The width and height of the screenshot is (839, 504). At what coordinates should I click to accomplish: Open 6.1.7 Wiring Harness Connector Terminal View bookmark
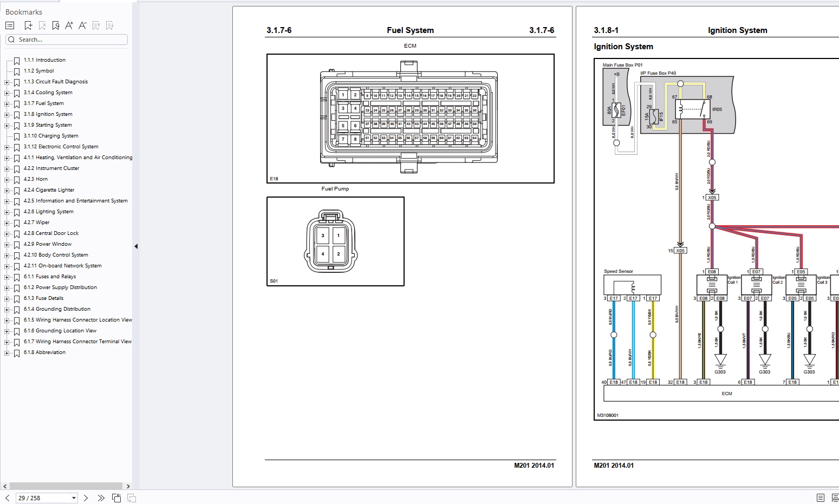(78, 342)
